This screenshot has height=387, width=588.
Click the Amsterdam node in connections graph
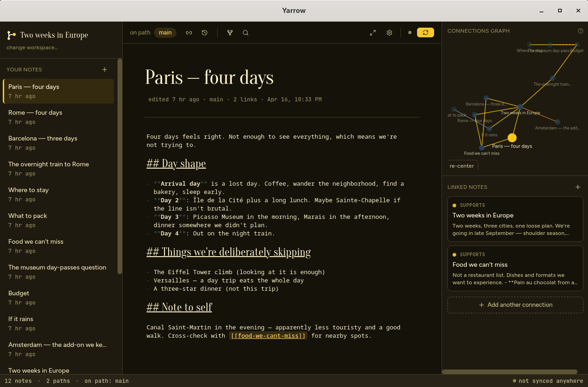click(558, 122)
